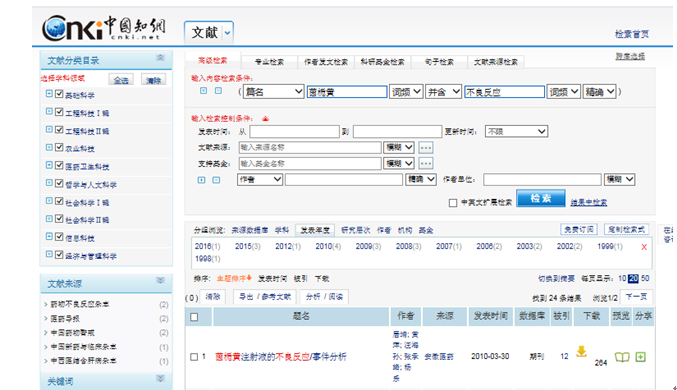Open the 检索首页 link at top right
The width and height of the screenshot is (677, 390).
point(632,34)
